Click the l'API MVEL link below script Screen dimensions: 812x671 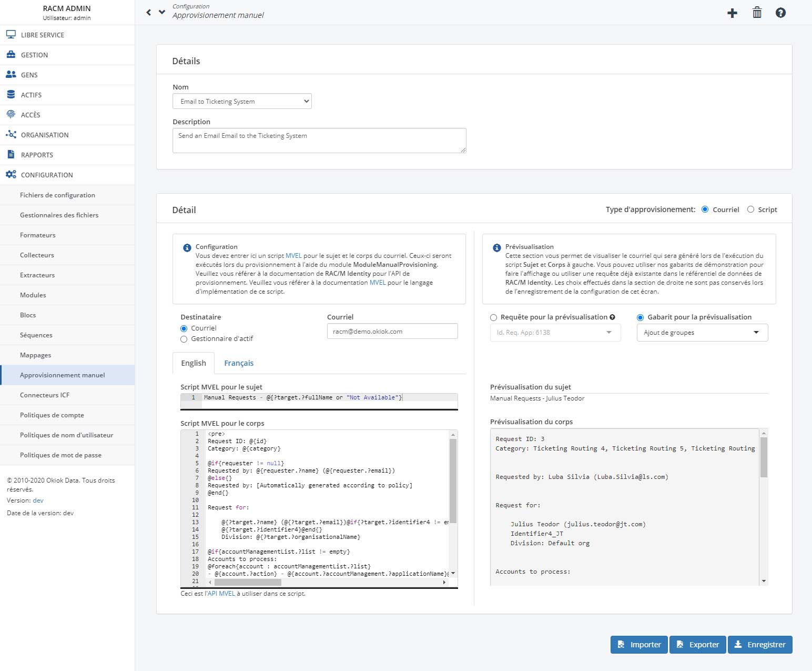pyautogui.click(x=220, y=594)
